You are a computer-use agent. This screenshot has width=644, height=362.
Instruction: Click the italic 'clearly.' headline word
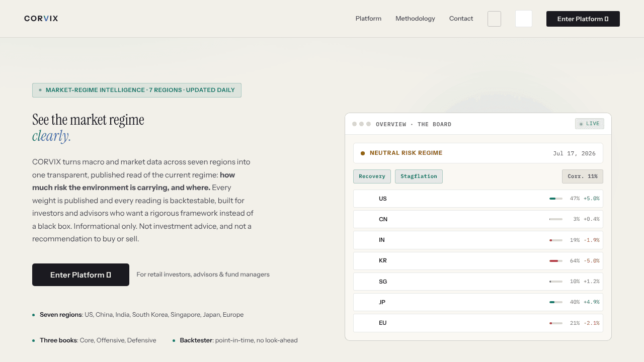tap(51, 136)
